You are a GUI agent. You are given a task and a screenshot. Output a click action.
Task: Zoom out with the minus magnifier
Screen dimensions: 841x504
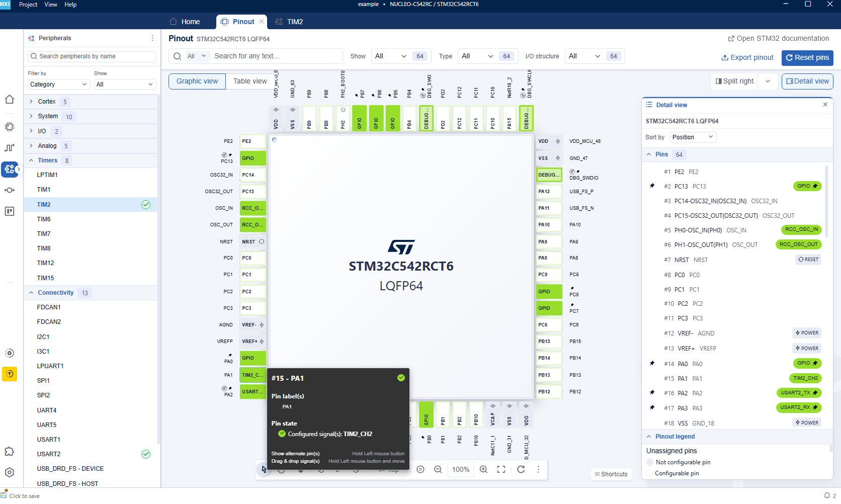(x=438, y=469)
